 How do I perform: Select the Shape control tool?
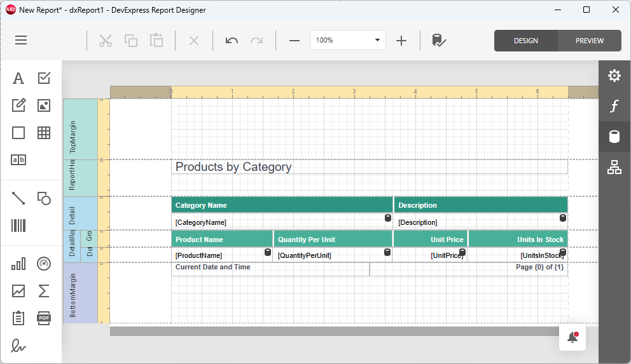click(44, 198)
